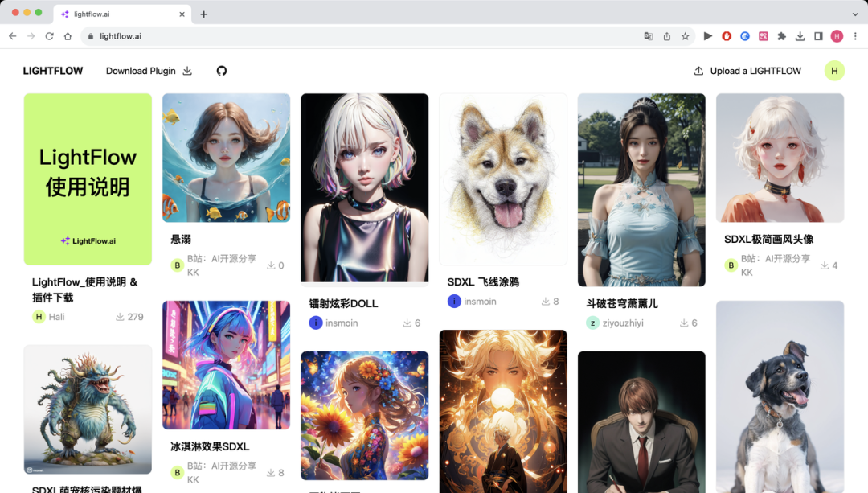The width and height of the screenshot is (868, 493).
Task: Go forward in browser history
Action: click(x=31, y=36)
